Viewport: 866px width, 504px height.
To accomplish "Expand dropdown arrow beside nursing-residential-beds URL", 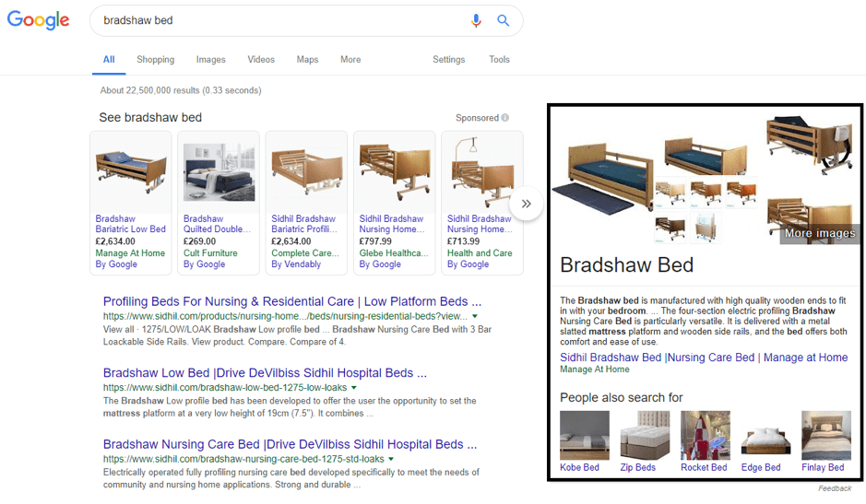I will pyautogui.click(x=474, y=316).
